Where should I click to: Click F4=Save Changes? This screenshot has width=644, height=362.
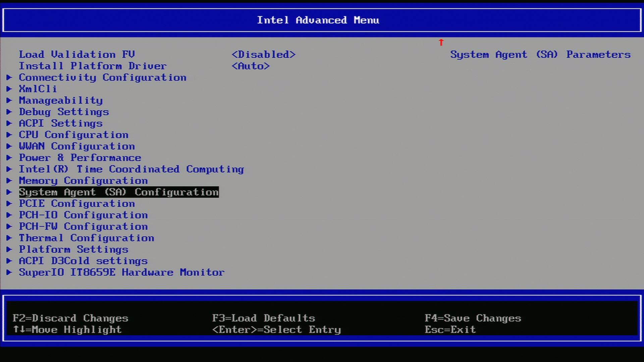click(473, 318)
